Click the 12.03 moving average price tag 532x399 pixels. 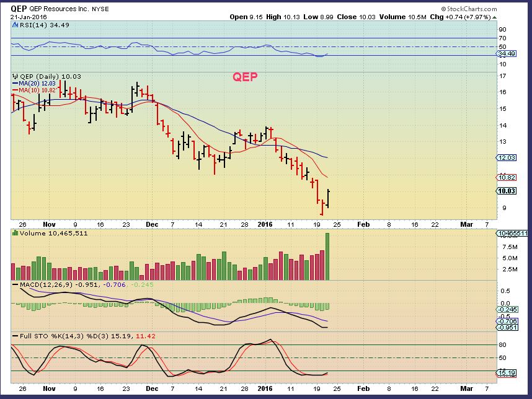[507, 157]
